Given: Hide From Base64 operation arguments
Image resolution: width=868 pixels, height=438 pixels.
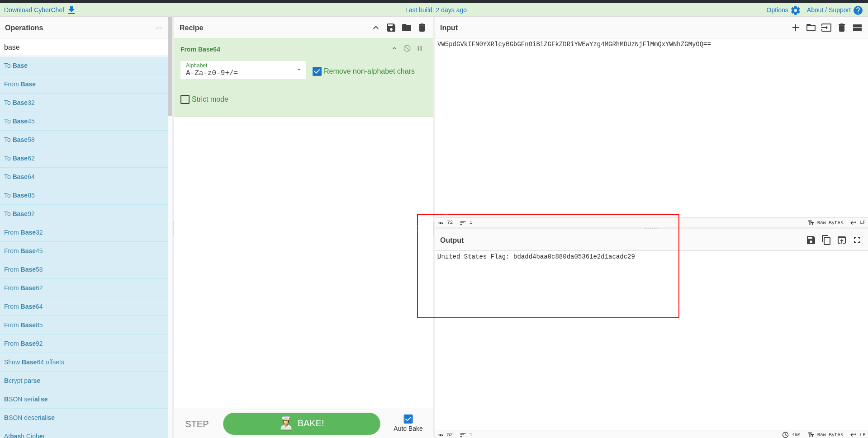Looking at the screenshot, I should 394,48.
